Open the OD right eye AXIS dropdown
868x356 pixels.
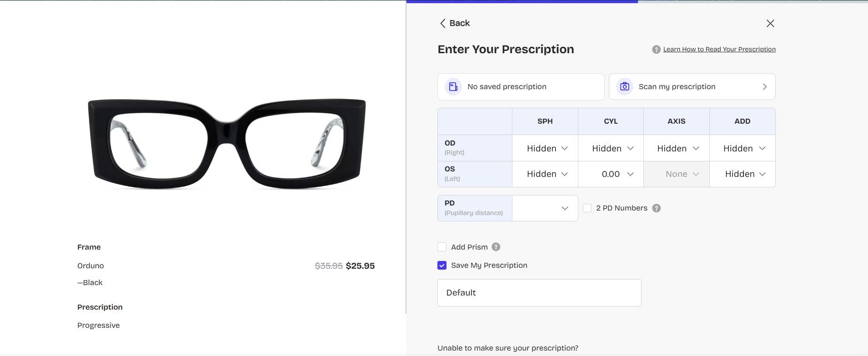[677, 148]
